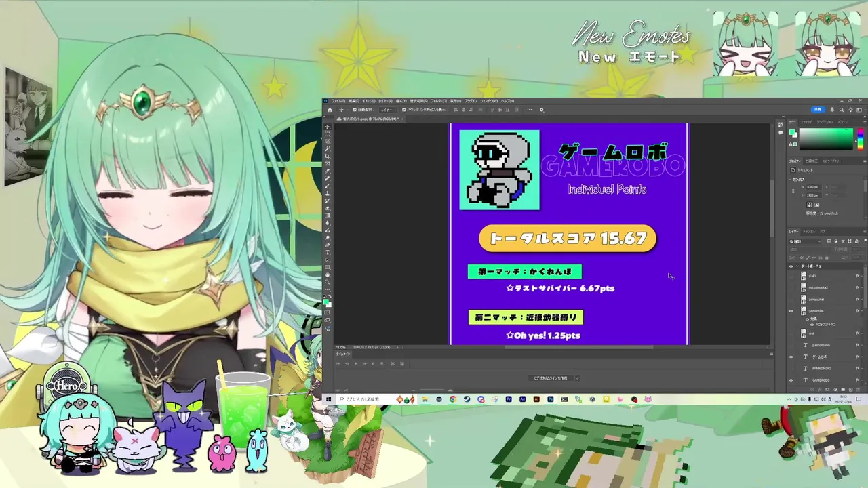Toggle visibility of アートボード1 layer group
The height and width of the screenshot is (488, 868).
791,266
